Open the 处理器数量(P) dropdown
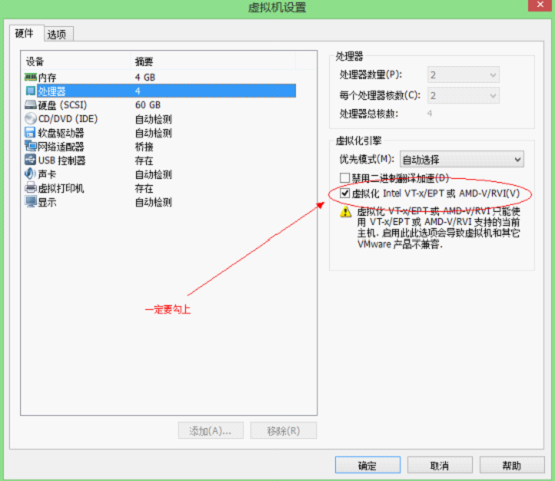The width and height of the screenshot is (555, 481). tap(463, 75)
